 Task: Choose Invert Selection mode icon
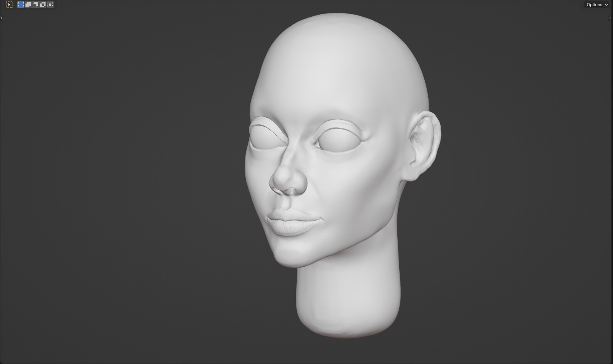click(x=43, y=5)
